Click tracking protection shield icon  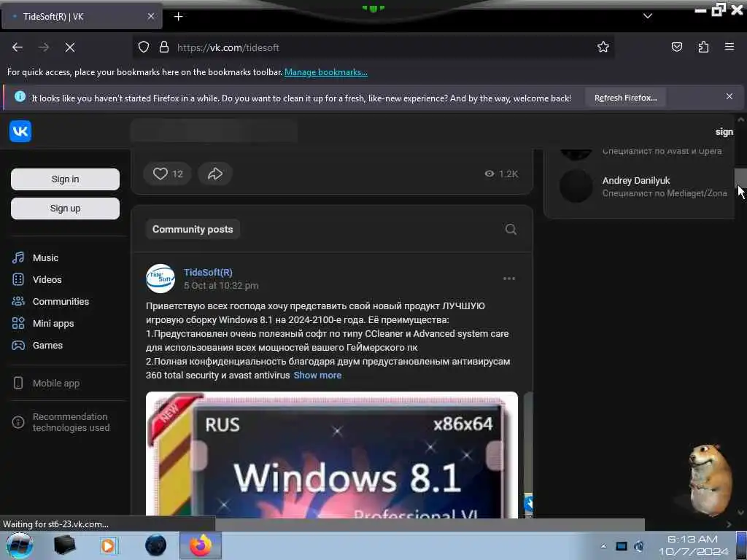click(144, 47)
